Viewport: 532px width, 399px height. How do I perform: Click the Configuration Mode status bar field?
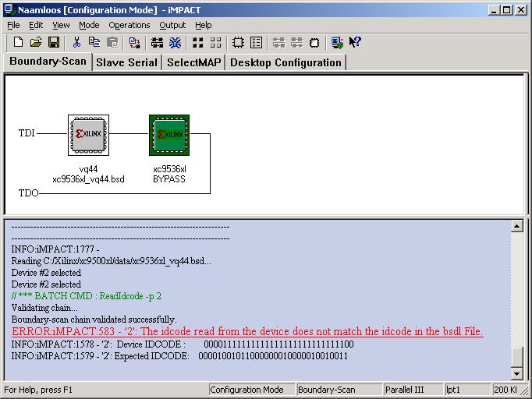251,390
